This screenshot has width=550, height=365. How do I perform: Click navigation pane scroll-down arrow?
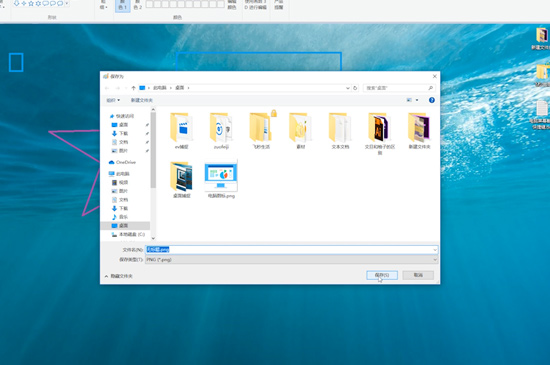tap(153, 238)
